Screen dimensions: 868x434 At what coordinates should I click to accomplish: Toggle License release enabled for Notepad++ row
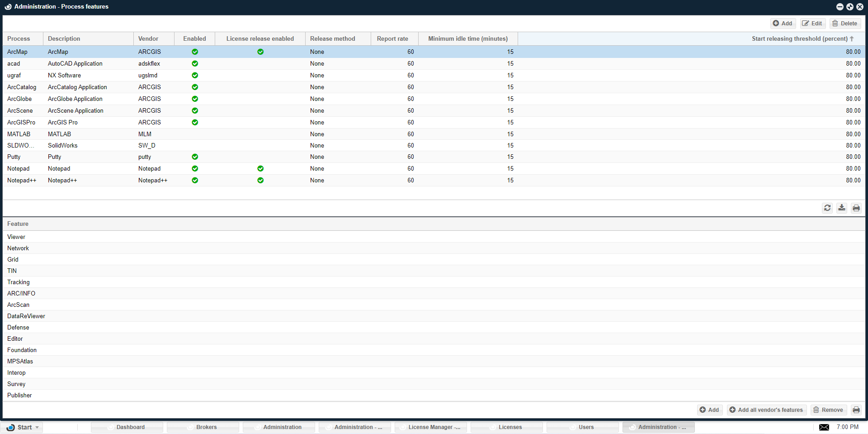260,181
